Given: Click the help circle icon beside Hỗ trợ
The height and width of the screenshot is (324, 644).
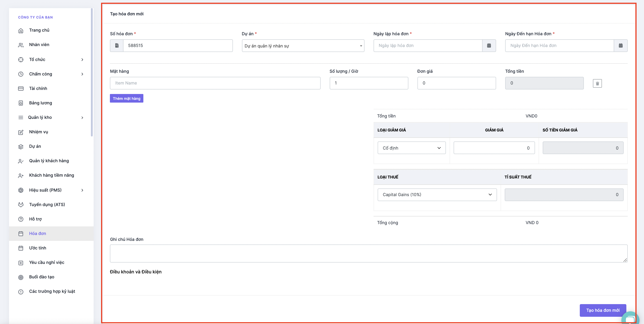Looking at the screenshot, I should tap(21, 219).
